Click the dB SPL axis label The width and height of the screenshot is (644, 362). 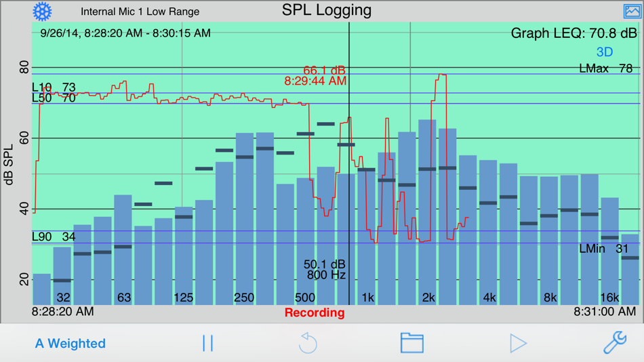[x=9, y=165]
